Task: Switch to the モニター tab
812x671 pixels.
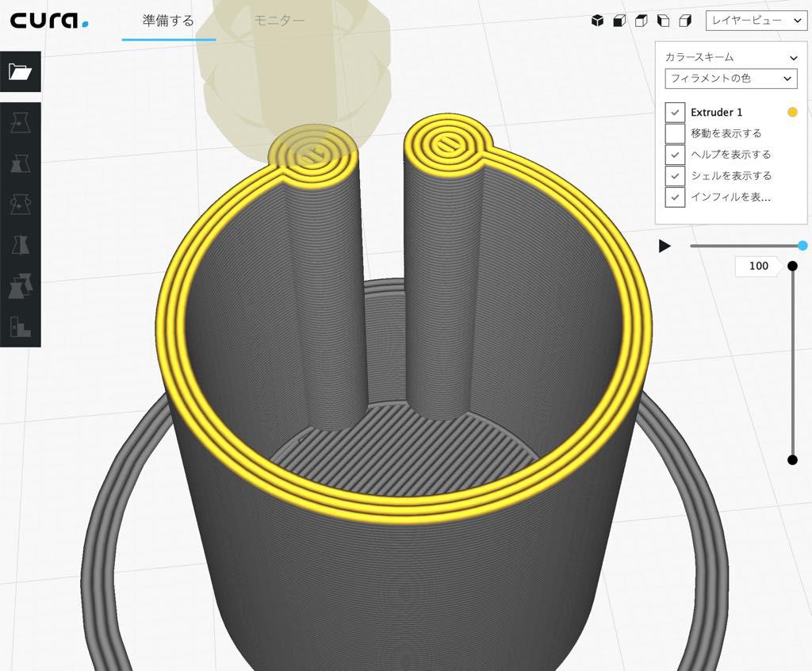Action: [279, 21]
